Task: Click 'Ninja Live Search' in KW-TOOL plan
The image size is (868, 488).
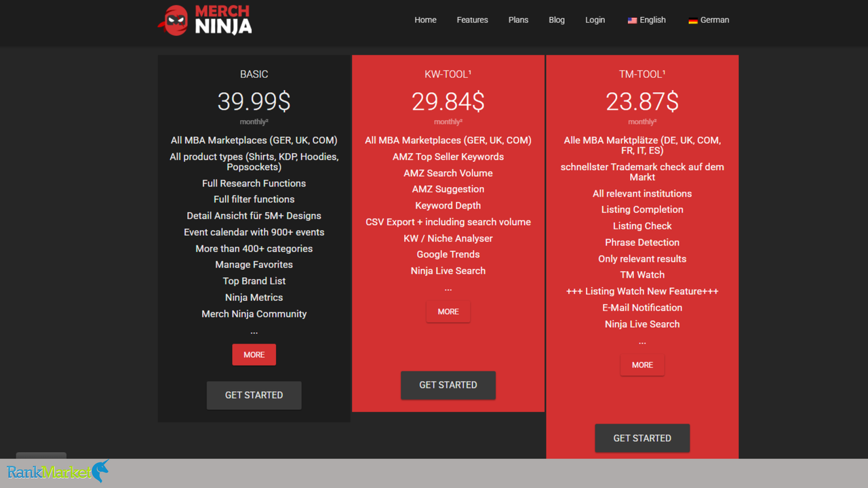Action: [x=448, y=271]
